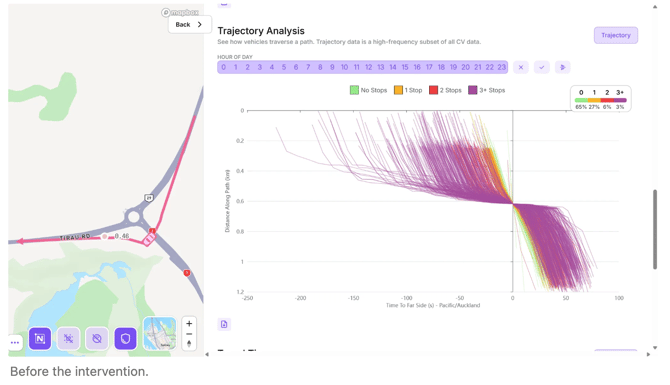Select hour 8 in hour of day
The image size is (670, 385).
320,67
